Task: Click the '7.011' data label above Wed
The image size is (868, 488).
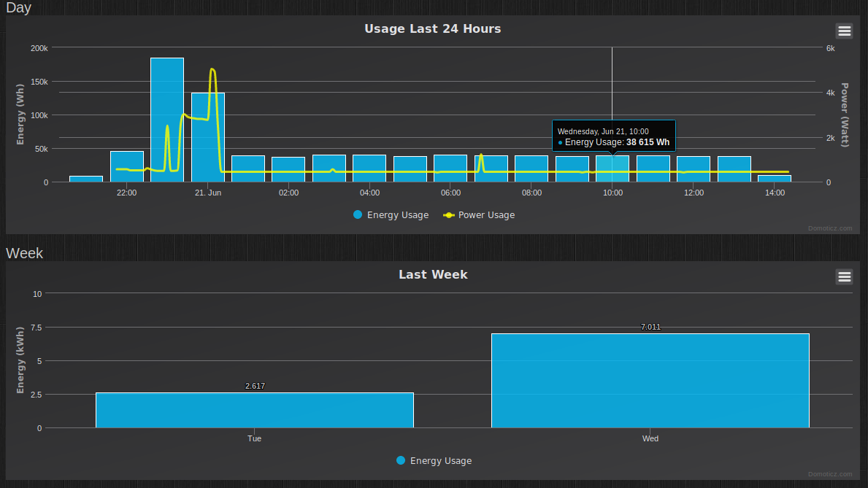Action: 650,327
